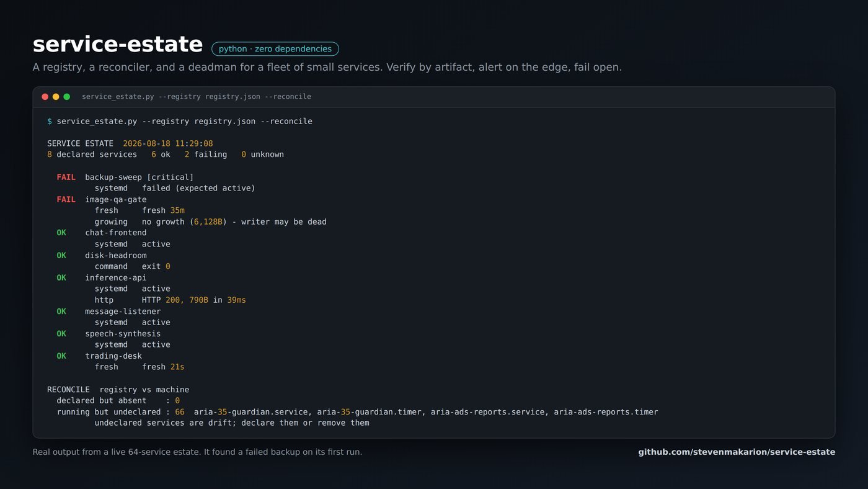
Task: Click "8 declared services" in the summary line
Action: [x=92, y=155]
